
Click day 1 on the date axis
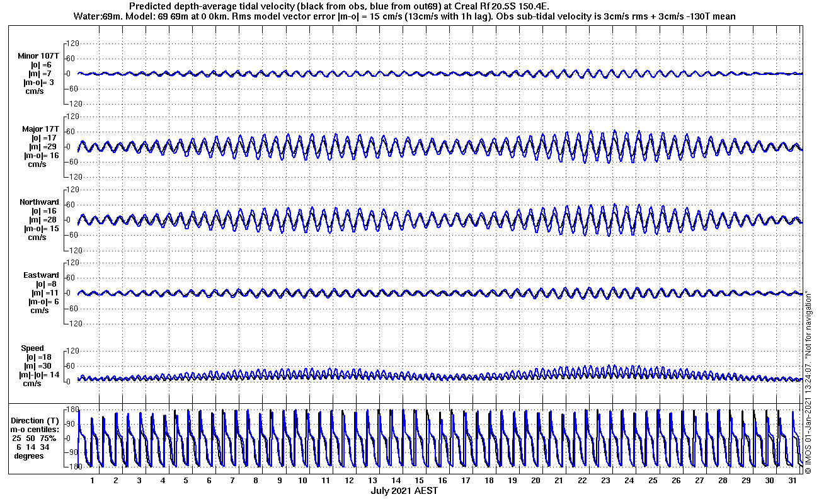tap(93, 481)
